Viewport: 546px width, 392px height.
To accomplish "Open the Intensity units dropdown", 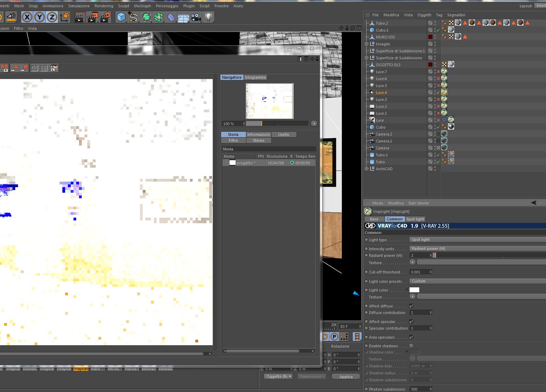I will pyautogui.click(x=477, y=249).
